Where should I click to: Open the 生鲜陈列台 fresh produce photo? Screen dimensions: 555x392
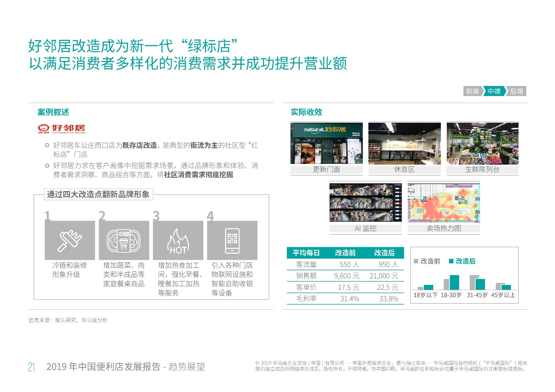point(483,143)
